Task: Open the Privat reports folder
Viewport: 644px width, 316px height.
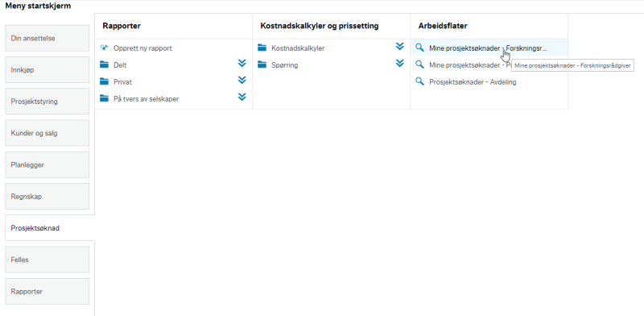Action: [123, 82]
